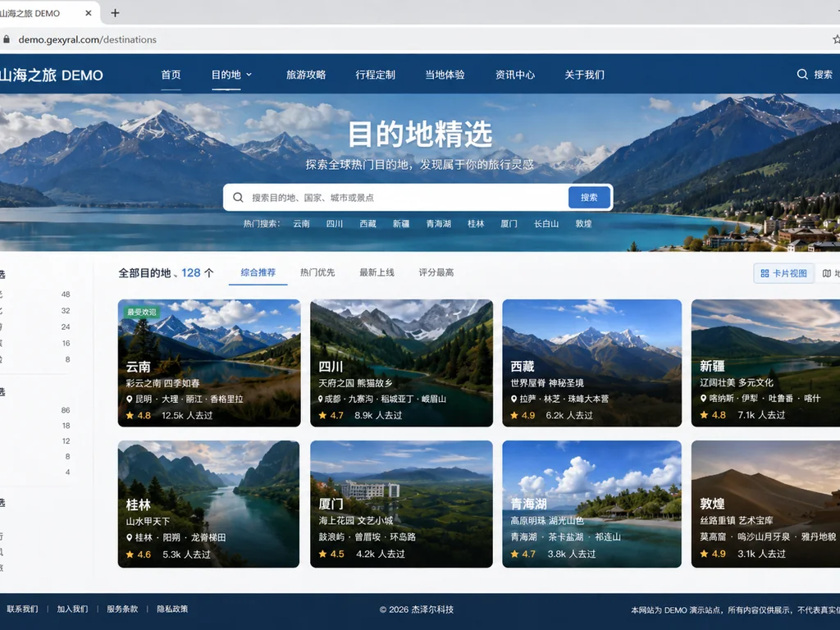Select hot search tag 新疆
This screenshot has width=840, height=630.
[401, 223]
